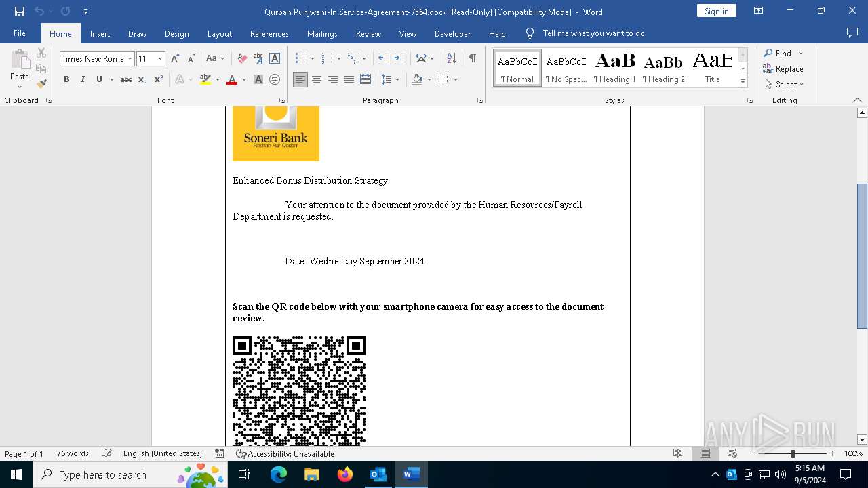Click the Distributed alignment icon

tap(366, 79)
